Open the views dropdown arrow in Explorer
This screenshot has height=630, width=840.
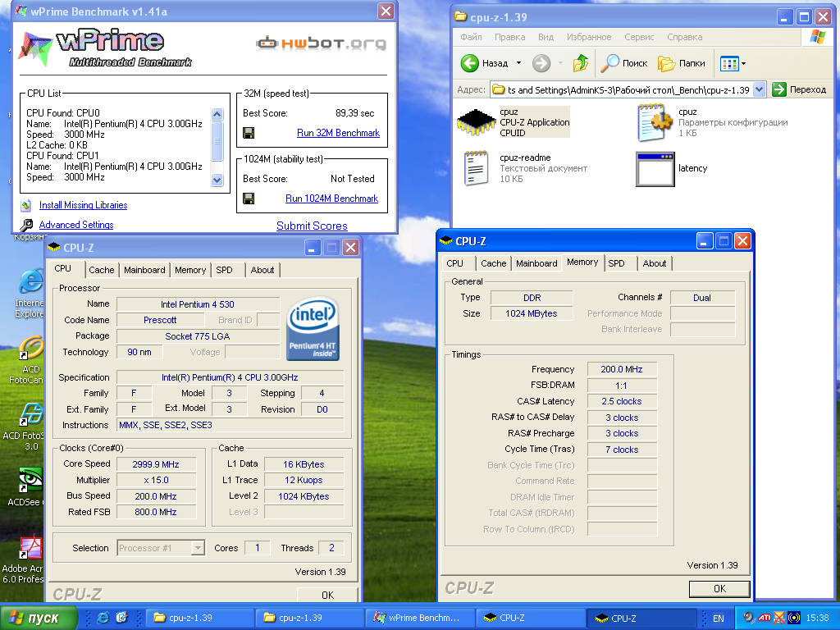coord(743,64)
